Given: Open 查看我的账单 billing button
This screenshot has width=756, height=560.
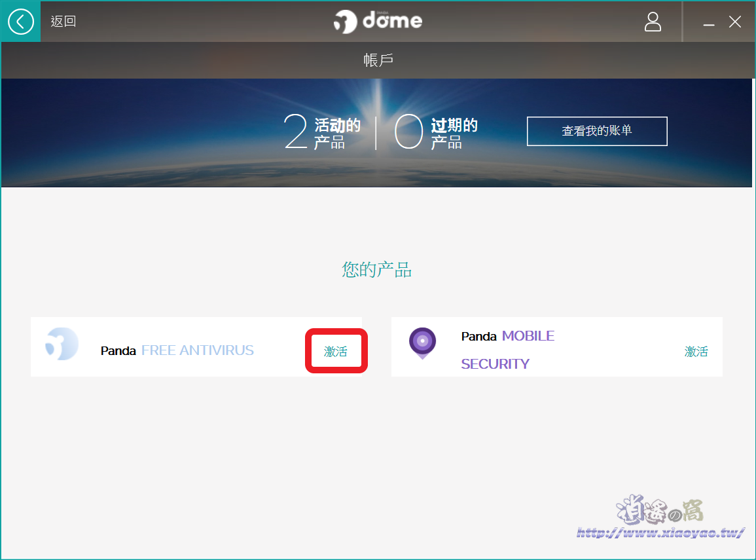Looking at the screenshot, I should (597, 131).
